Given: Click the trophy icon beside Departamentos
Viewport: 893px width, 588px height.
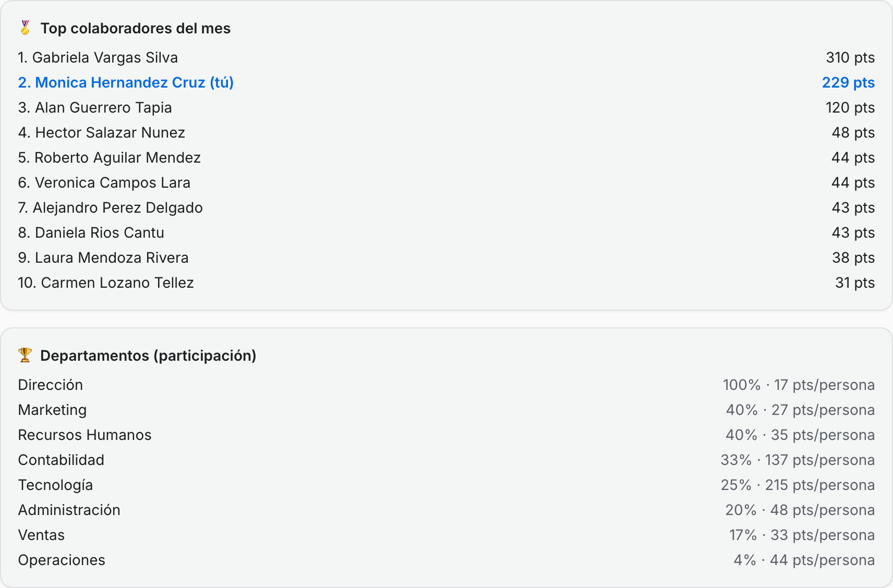Looking at the screenshot, I should point(25,355).
